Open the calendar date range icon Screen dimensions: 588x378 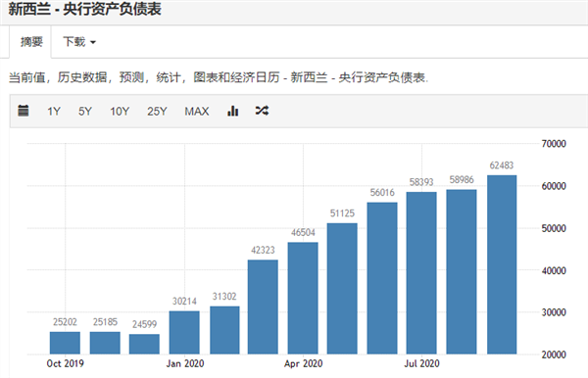[24, 111]
